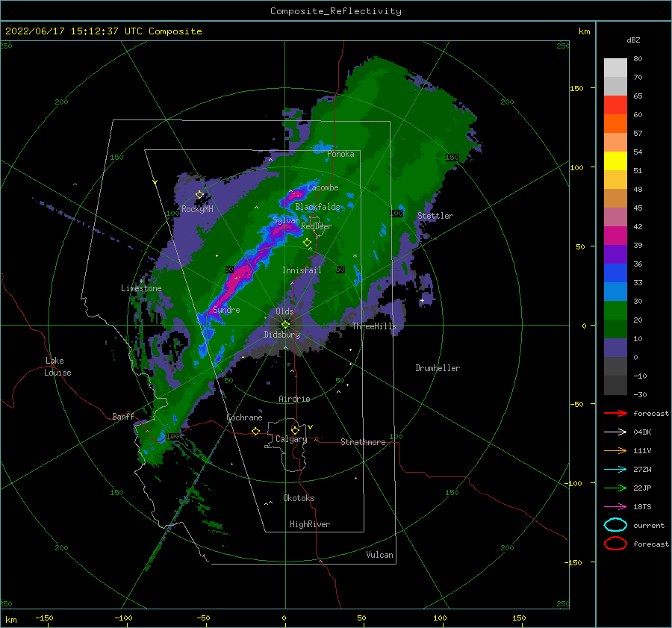Select the red 'forecast' ellipse legend icon
The image size is (672, 628).
615,544
